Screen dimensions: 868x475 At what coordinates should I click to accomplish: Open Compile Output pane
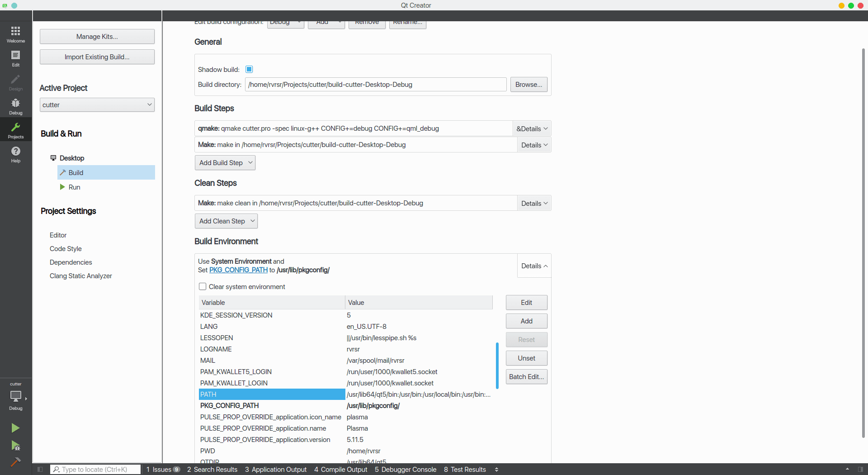(x=341, y=470)
